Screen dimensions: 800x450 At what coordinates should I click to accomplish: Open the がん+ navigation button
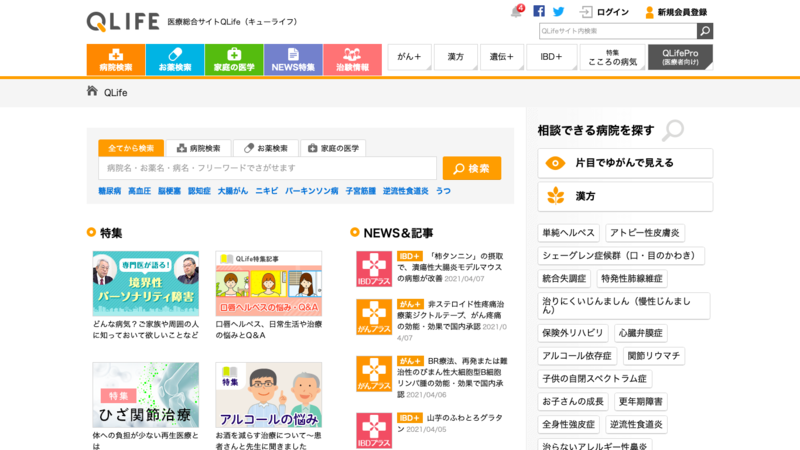(410, 57)
